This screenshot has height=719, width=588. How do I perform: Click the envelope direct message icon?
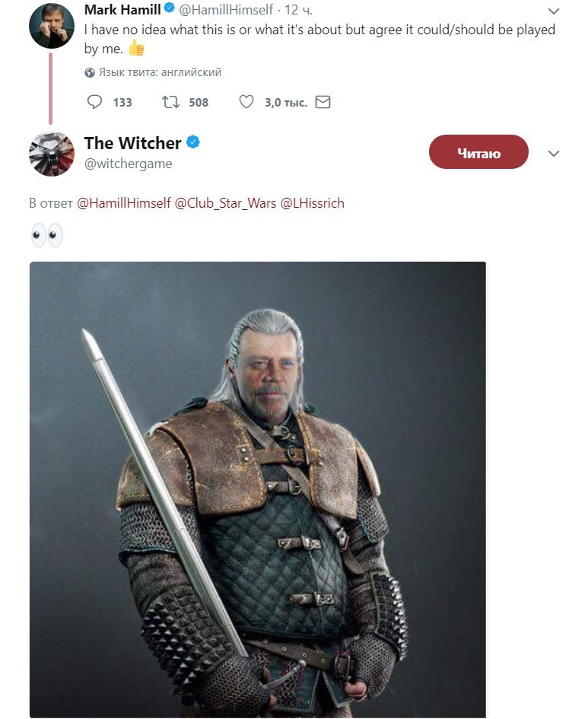coord(323,102)
